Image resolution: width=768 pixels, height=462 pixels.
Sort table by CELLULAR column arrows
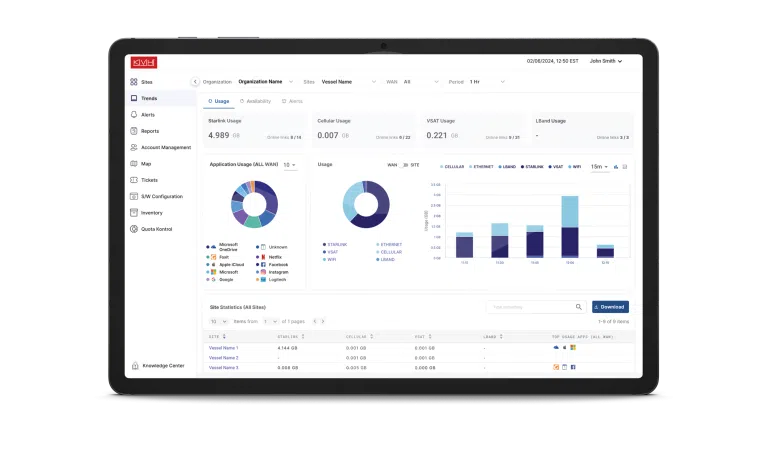(x=372, y=337)
